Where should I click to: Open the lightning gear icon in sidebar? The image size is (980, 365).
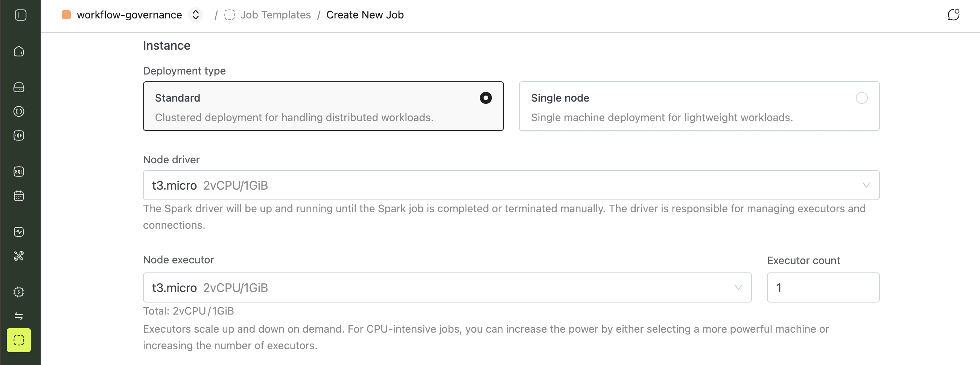pyautogui.click(x=19, y=292)
